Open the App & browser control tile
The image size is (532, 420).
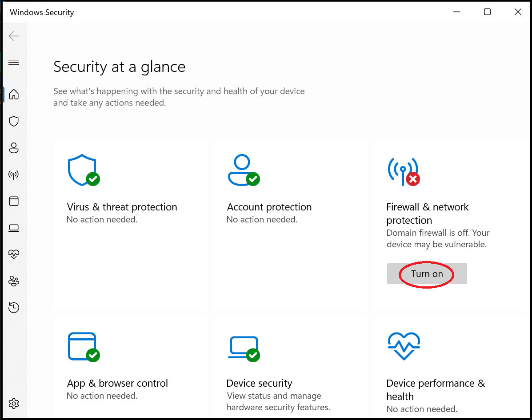[x=117, y=383]
